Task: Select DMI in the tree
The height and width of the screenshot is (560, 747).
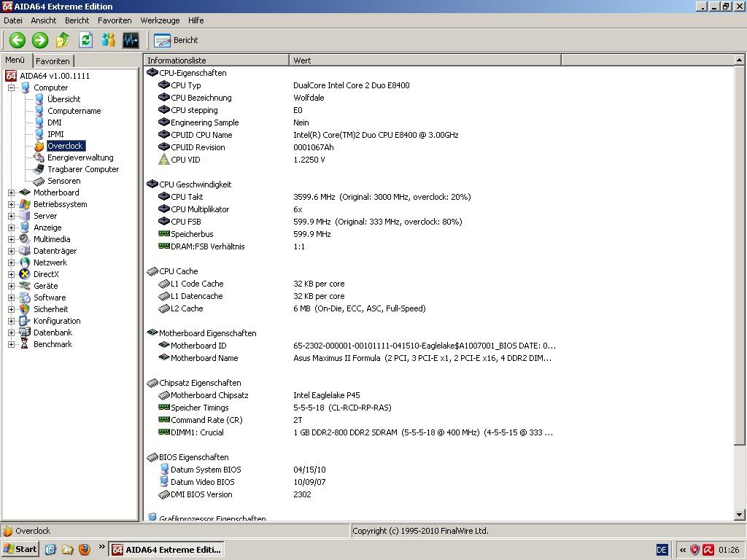Action: point(54,122)
